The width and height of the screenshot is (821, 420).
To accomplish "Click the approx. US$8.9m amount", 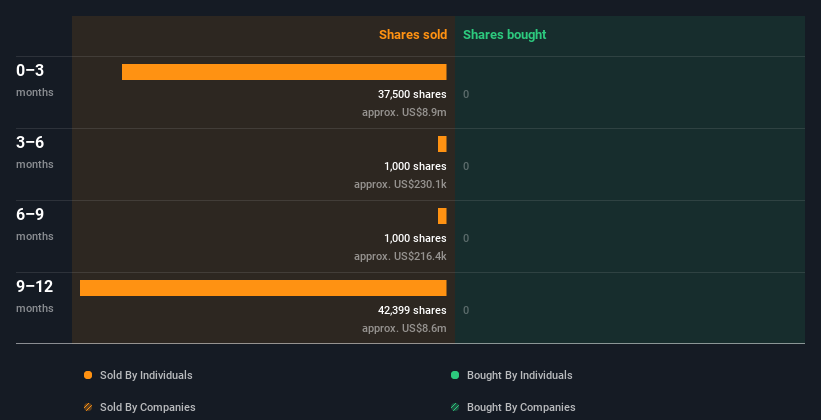I will tap(404, 112).
